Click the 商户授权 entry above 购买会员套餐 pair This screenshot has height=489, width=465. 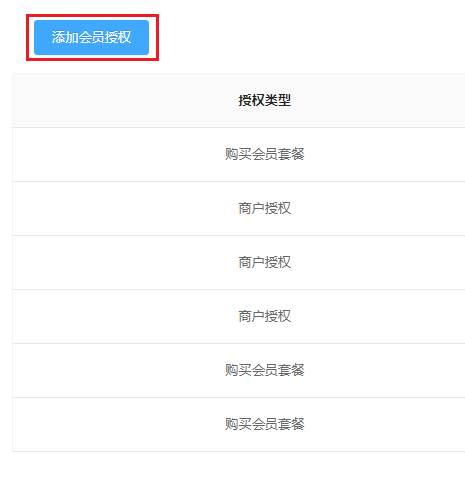[x=265, y=317]
